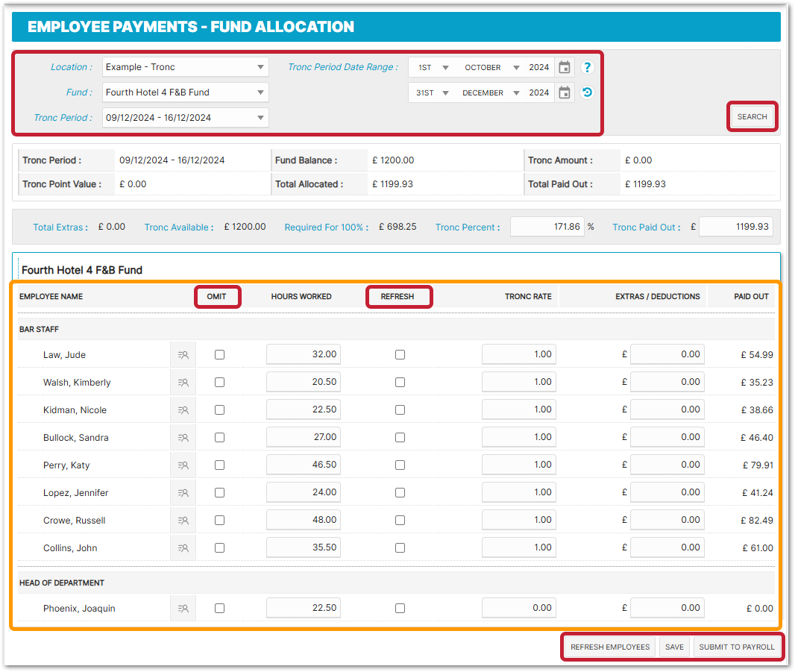Click details icon beside Crowe, Russell
The width and height of the screenshot is (795, 672).
[x=183, y=521]
